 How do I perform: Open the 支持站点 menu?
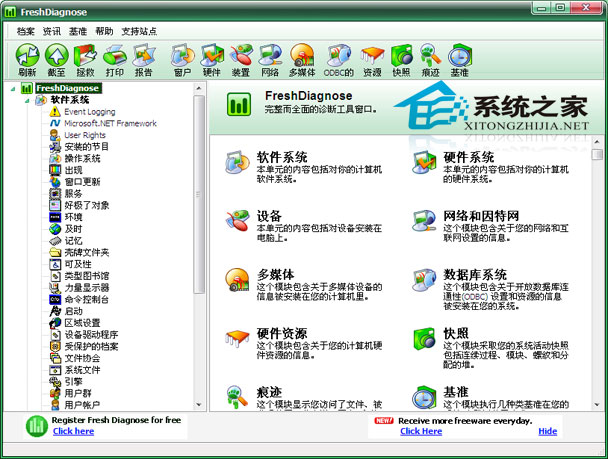[x=139, y=31]
